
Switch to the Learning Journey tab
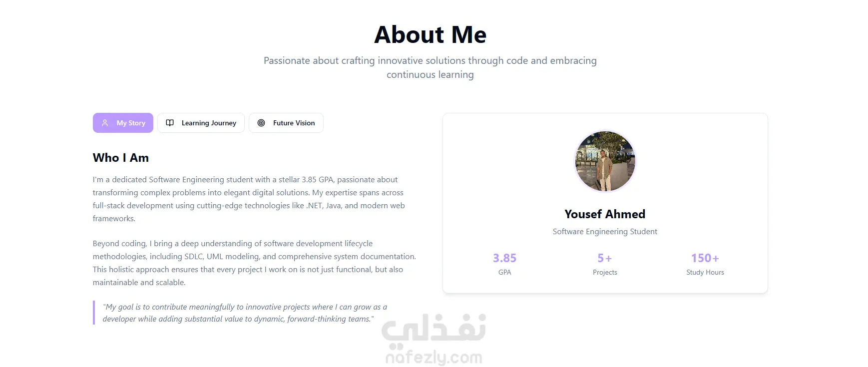[x=209, y=123]
